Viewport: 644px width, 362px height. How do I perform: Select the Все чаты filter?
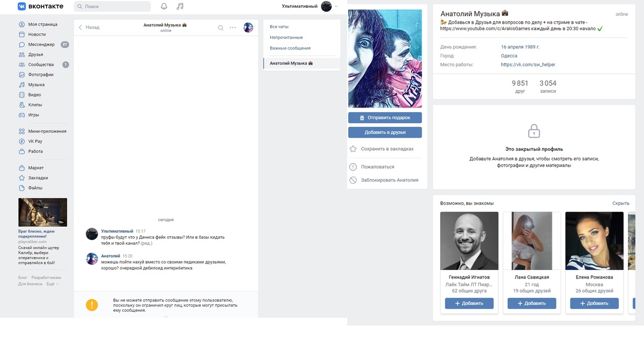tap(279, 27)
